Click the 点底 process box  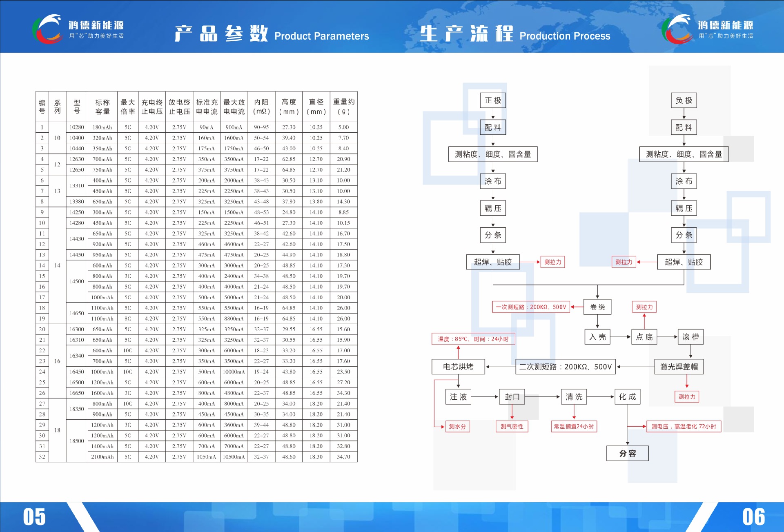tap(644, 337)
